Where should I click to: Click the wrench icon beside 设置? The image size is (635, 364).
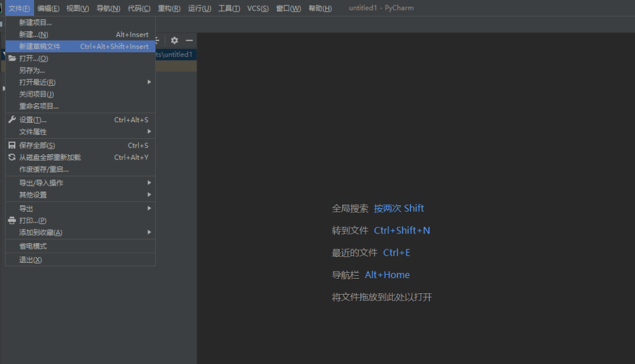(x=12, y=119)
